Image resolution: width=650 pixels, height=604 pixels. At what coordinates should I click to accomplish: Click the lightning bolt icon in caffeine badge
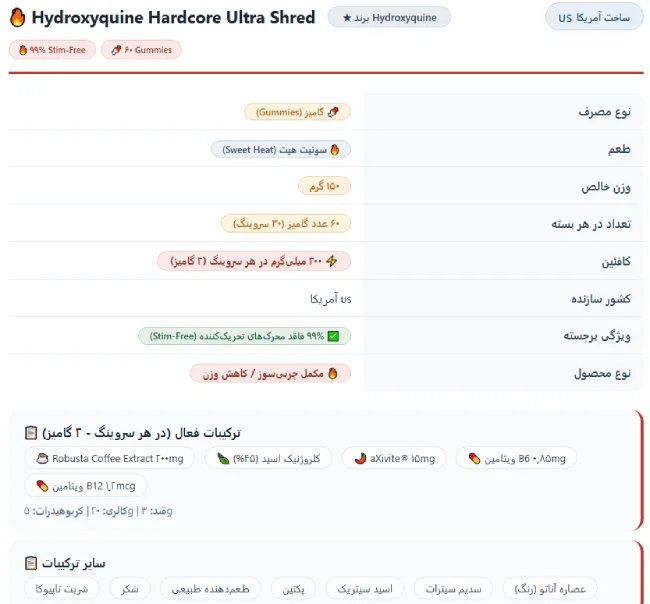coord(332,261)
